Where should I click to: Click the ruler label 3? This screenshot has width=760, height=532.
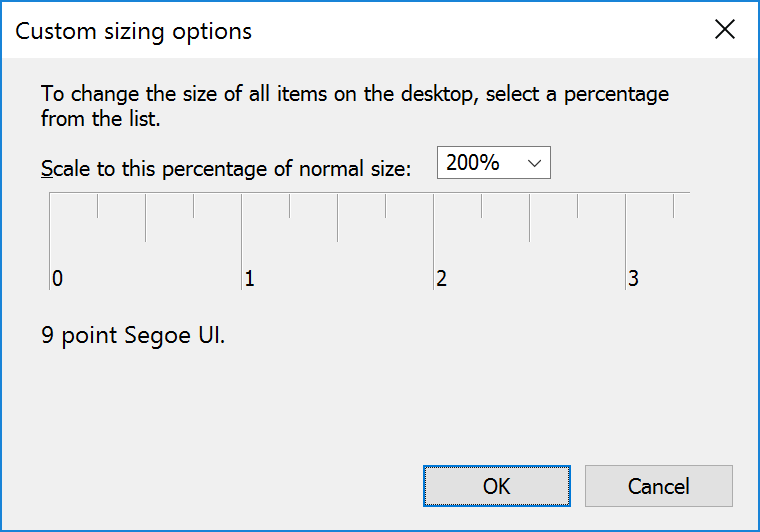(x=633, y=279)
